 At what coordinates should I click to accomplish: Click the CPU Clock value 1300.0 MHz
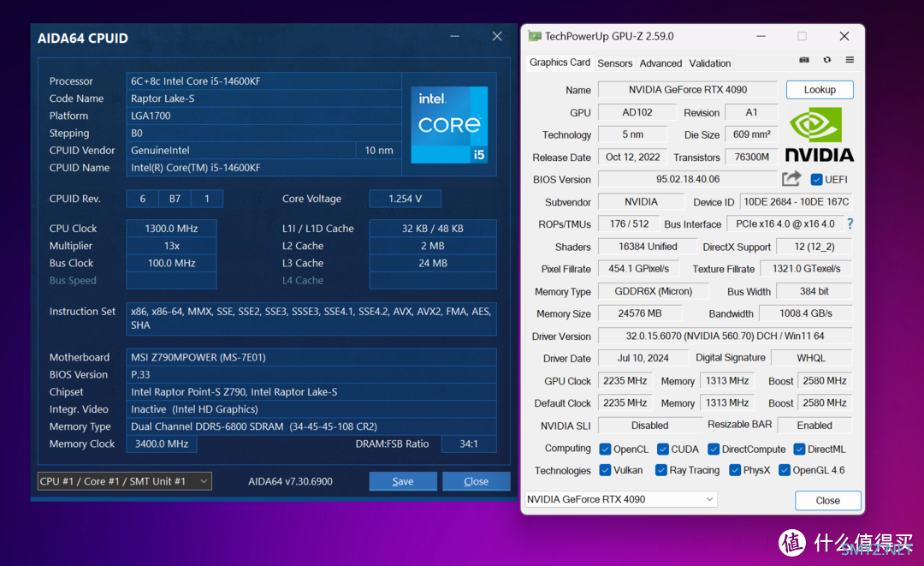click(171, 228)
